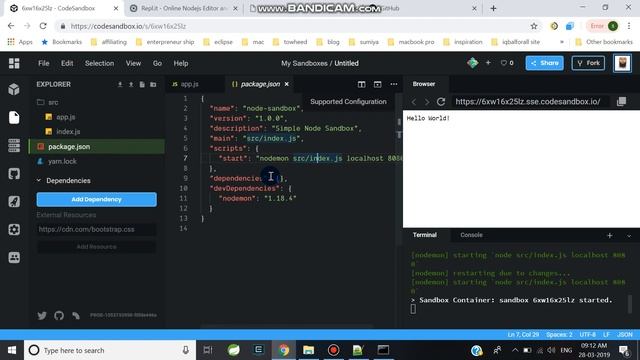Click the preview layout icon in editor tabs
Image resolution: width=640 pixels, height=360 pixels.
click(378, 84)
